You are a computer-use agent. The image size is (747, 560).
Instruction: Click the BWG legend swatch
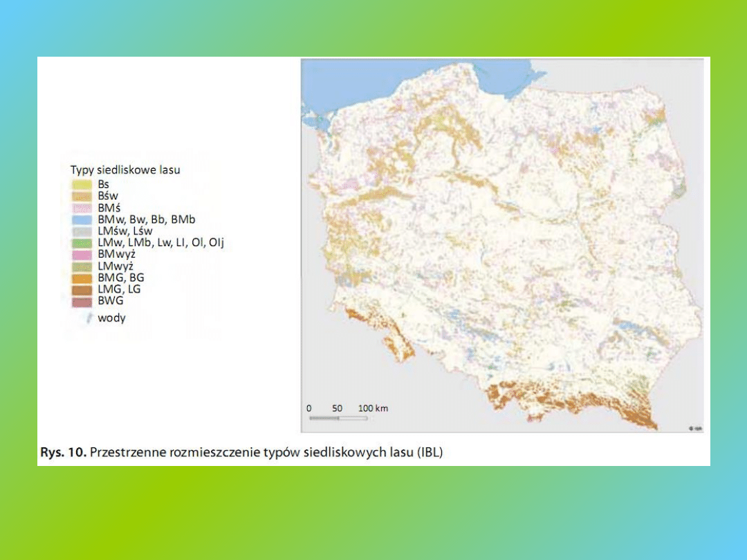click(x=81, y=301)
